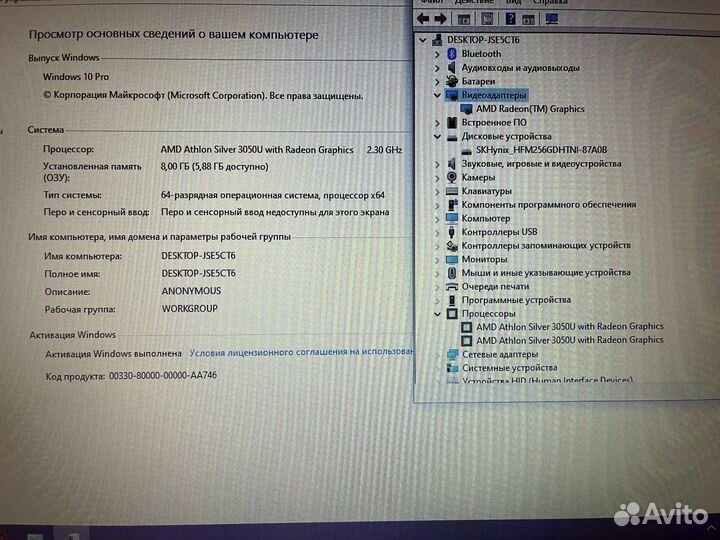Select the Аудиовходы и аудиовыходы label
The height and width of the screenshot is (540, 720).
520,68
